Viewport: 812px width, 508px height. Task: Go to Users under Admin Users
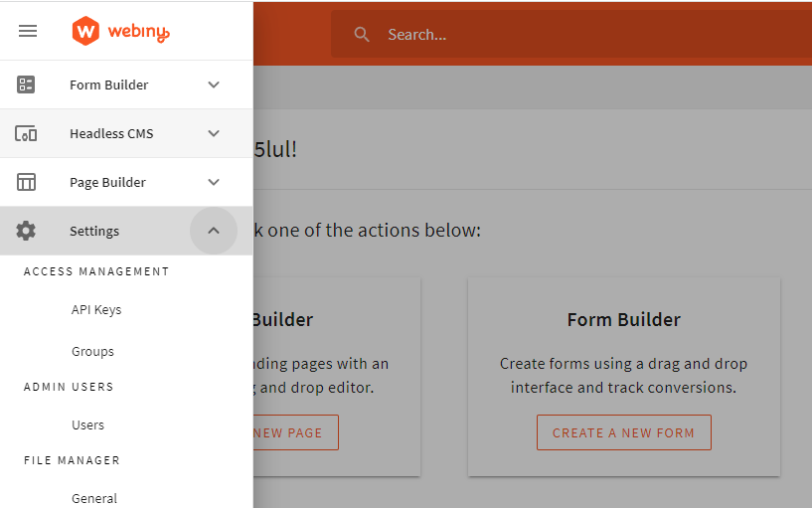[87, 424]
